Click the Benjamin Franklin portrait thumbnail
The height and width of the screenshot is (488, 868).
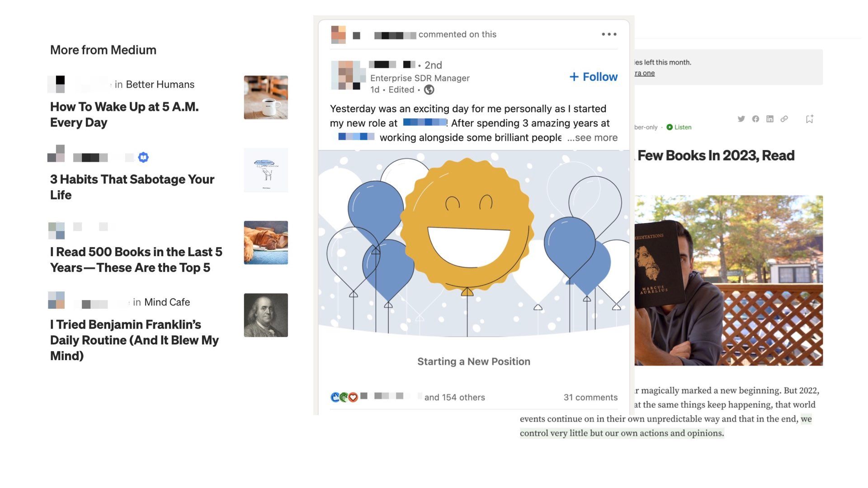(x=266, y=315)
